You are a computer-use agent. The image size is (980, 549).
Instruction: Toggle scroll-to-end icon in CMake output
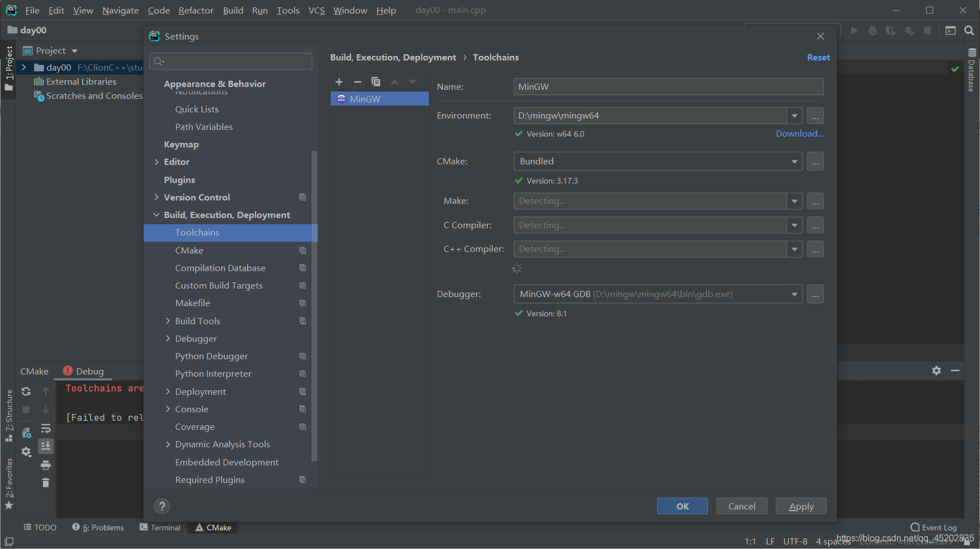tap(46, 446)
